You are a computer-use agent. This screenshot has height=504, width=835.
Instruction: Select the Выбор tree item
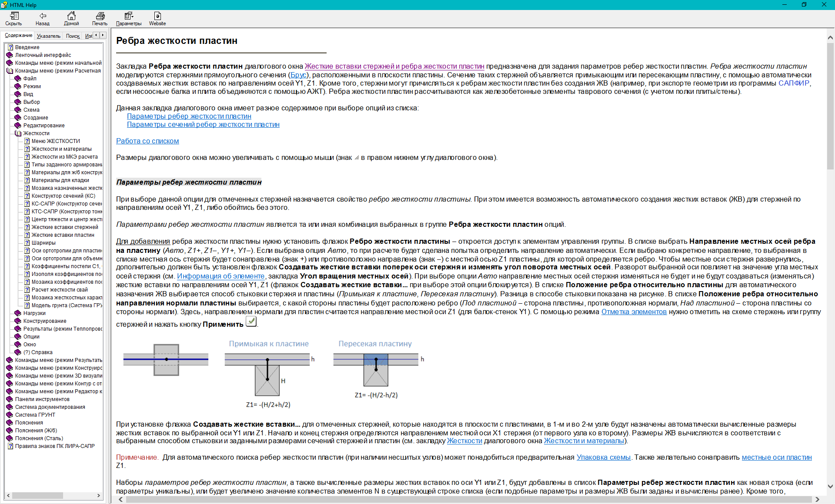click(32, 102)
